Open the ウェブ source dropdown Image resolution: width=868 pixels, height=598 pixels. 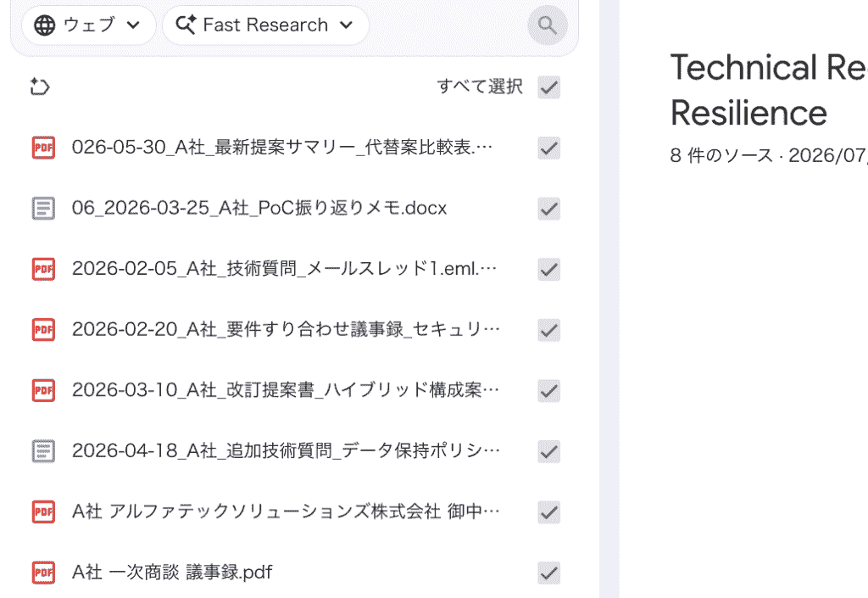pyautogui.click(x=88, y=25)
